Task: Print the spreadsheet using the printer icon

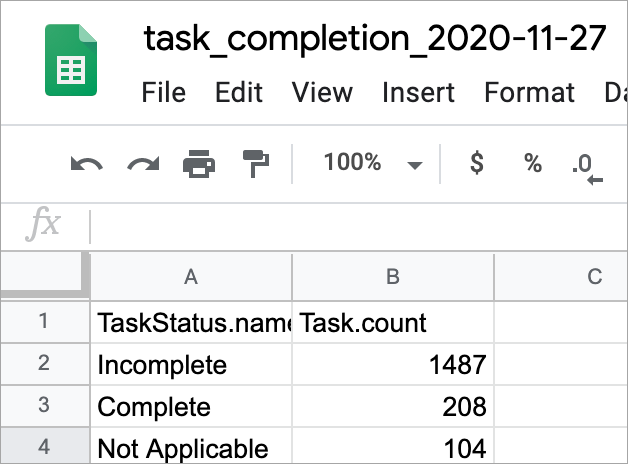Action: [198, 163]
